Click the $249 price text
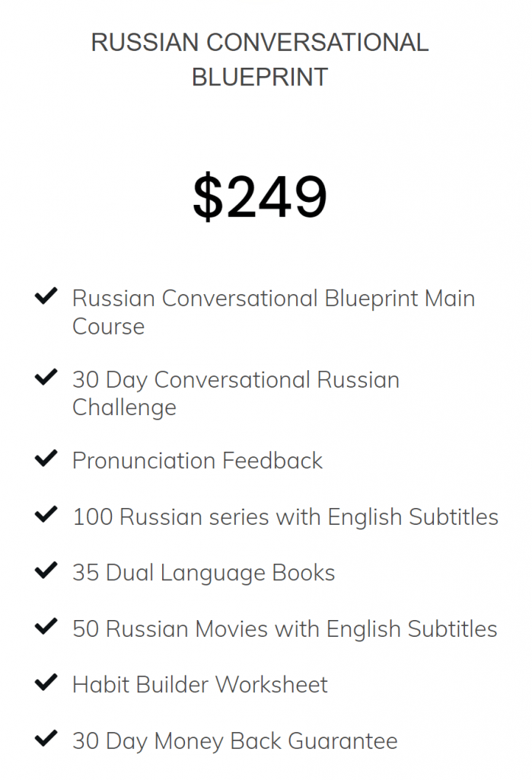 [x=260, y=197]
